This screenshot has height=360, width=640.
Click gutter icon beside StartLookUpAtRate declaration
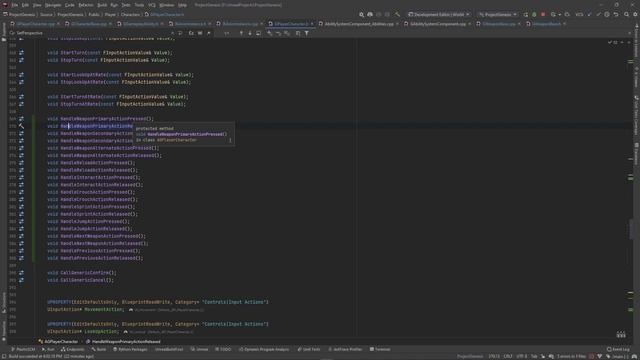(x=21, y=75)
